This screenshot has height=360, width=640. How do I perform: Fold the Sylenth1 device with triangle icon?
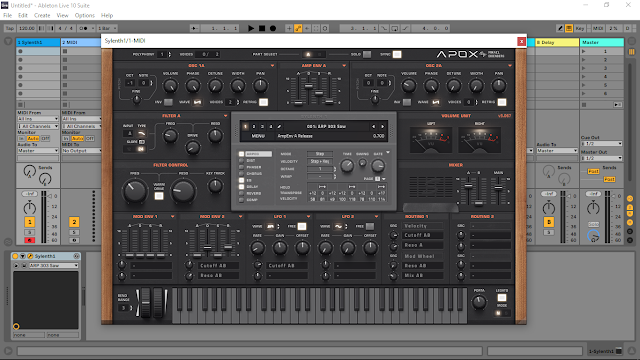(23, 256)
